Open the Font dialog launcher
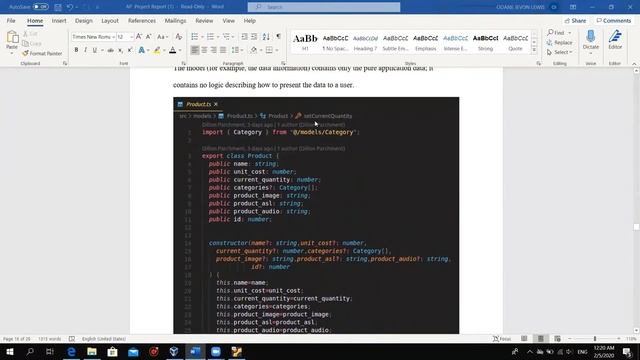 (183, 64)
